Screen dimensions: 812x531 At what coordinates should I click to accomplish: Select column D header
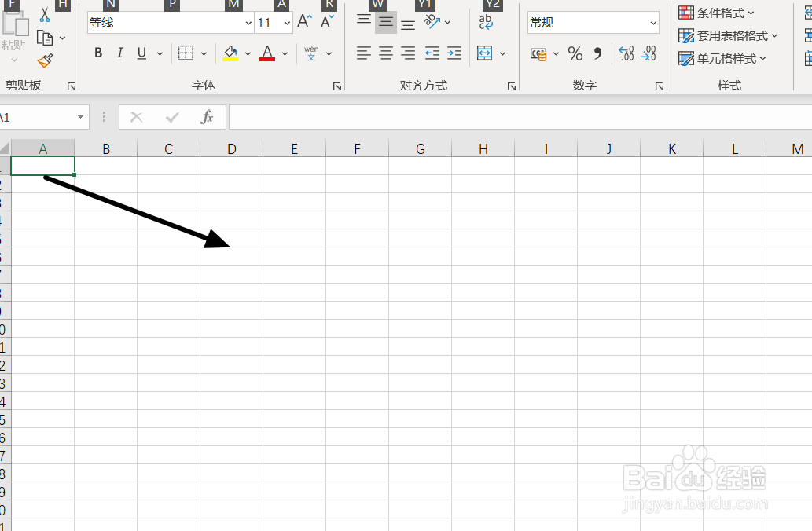231,149
